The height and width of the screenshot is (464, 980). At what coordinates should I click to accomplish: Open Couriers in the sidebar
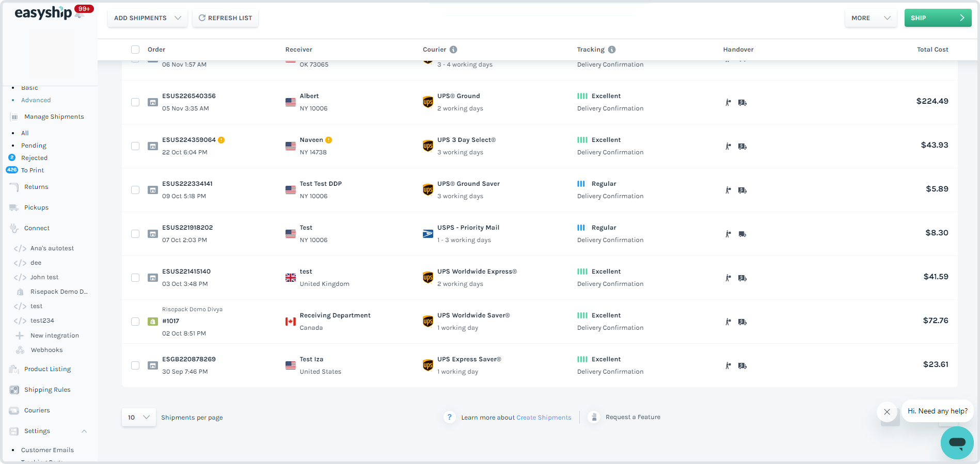pos(37,410)
